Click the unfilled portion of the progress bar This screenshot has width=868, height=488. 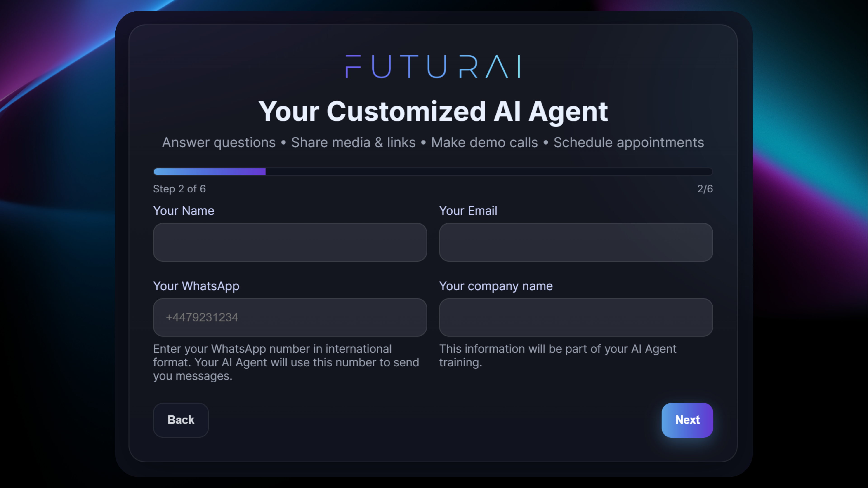click(488, 172)
